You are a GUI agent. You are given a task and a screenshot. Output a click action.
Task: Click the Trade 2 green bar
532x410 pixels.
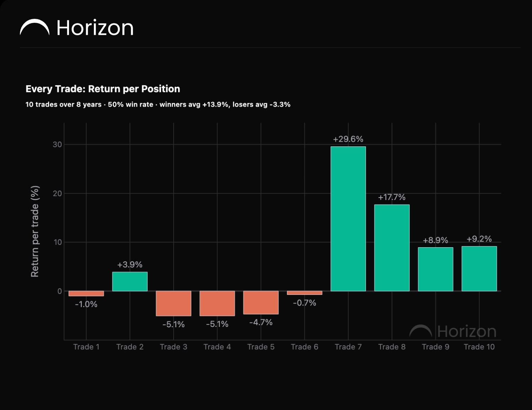(130, 281)
